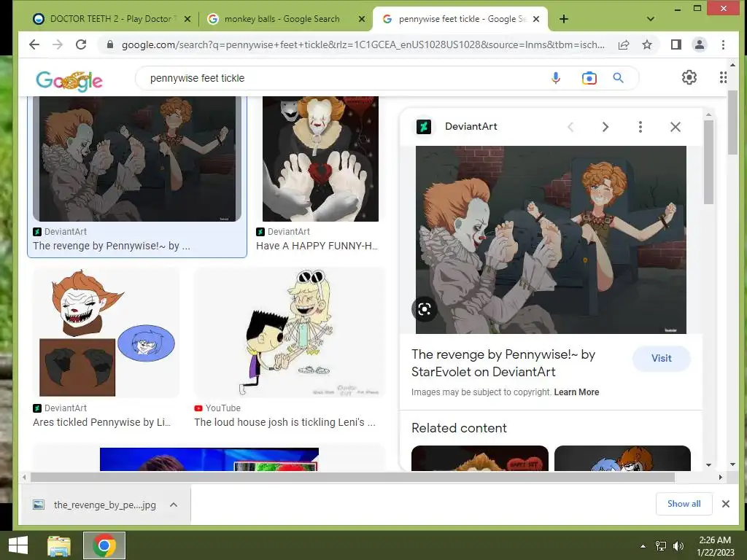Image resolution: width=747 pixels, height=560 pixels.
Task: Click Show all downloads
Action: coord(684,504)
